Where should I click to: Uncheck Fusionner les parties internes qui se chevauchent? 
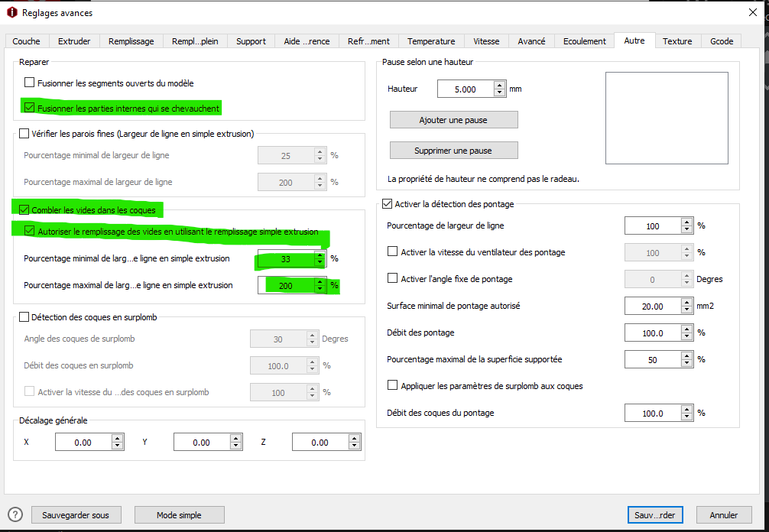pyautogui.click(x=29, y=107)
